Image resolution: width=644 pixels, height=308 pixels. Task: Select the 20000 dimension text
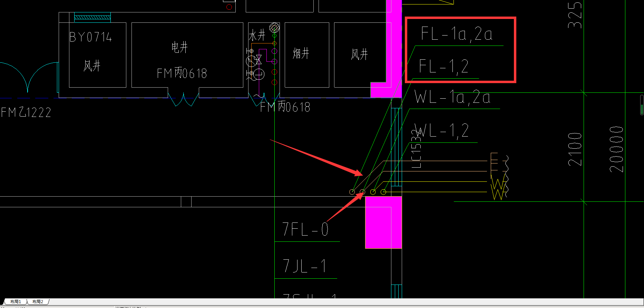pos(616,149)
